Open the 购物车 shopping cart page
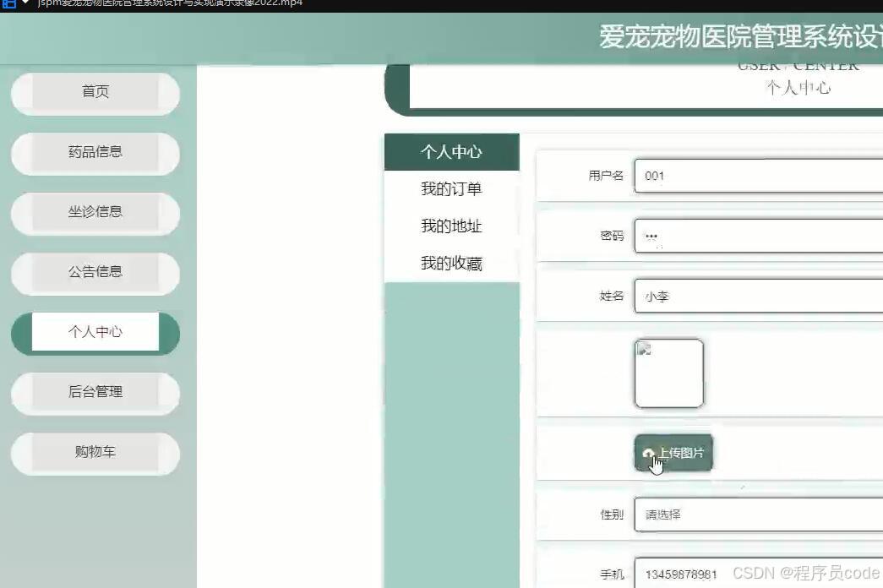883x588 pixels. [95, 454]
